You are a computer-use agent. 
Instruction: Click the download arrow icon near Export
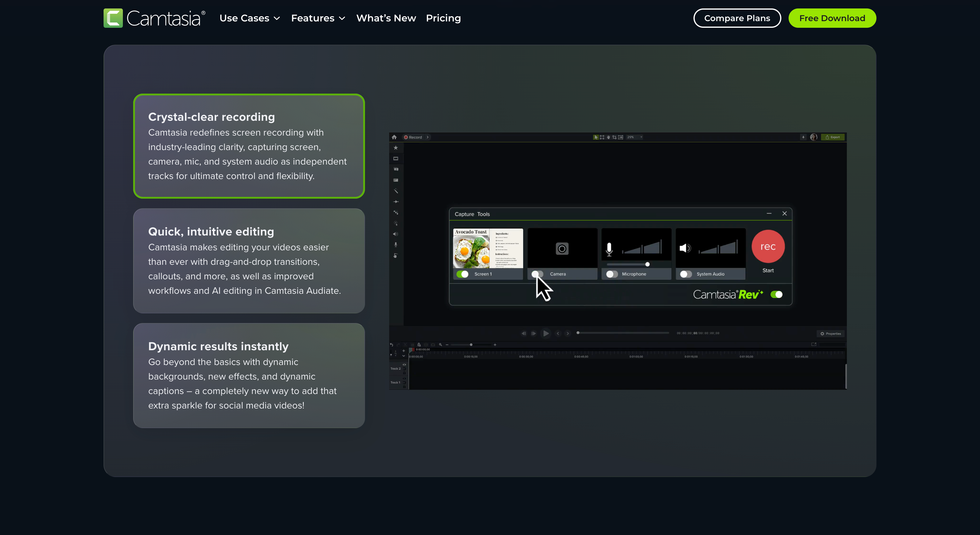803,137
